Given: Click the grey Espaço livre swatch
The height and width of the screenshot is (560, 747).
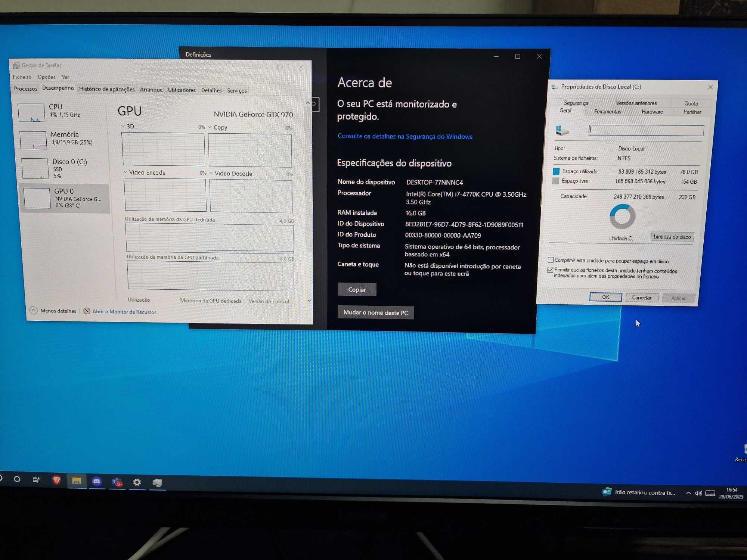Looking at the screenshot, I should (x=556, y=181).
